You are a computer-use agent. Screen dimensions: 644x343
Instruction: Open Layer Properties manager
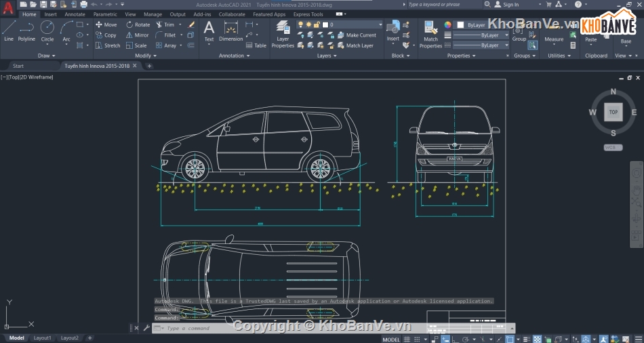tap(283, 34)
